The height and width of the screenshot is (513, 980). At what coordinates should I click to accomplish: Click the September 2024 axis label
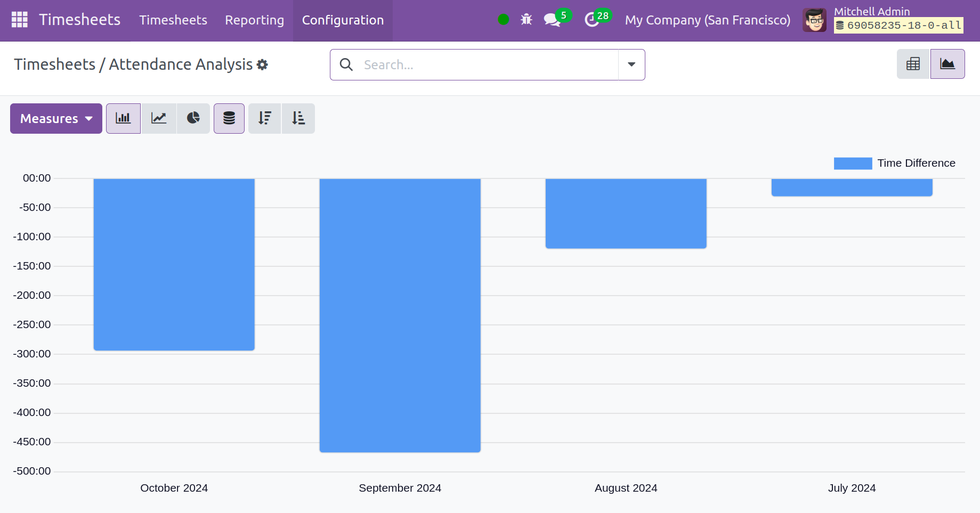[400, 488]
